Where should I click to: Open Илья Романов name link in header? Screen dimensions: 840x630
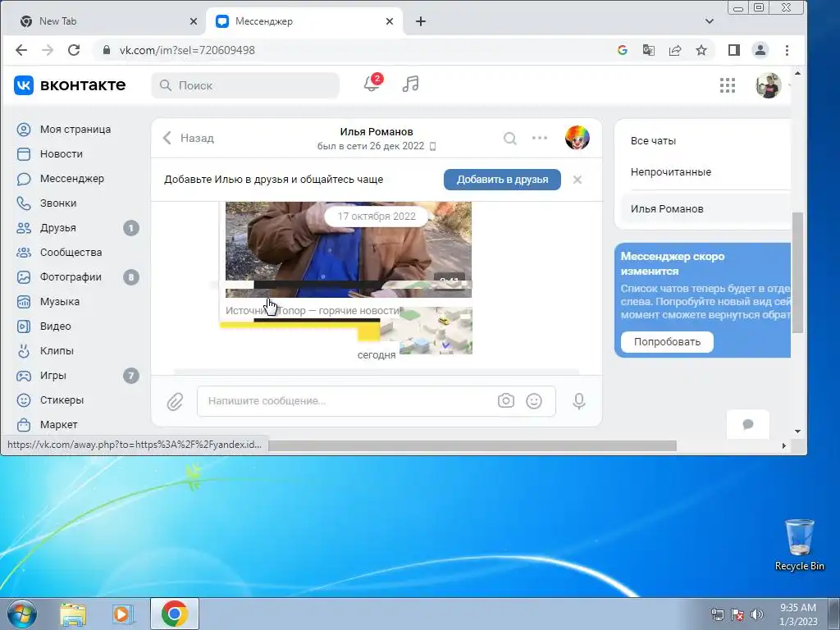point(376,132)
